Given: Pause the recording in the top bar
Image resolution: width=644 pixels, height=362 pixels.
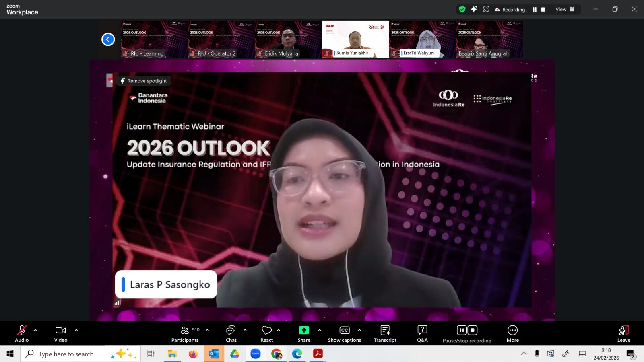Looking at the screenshot, I should tap(535, 10).
